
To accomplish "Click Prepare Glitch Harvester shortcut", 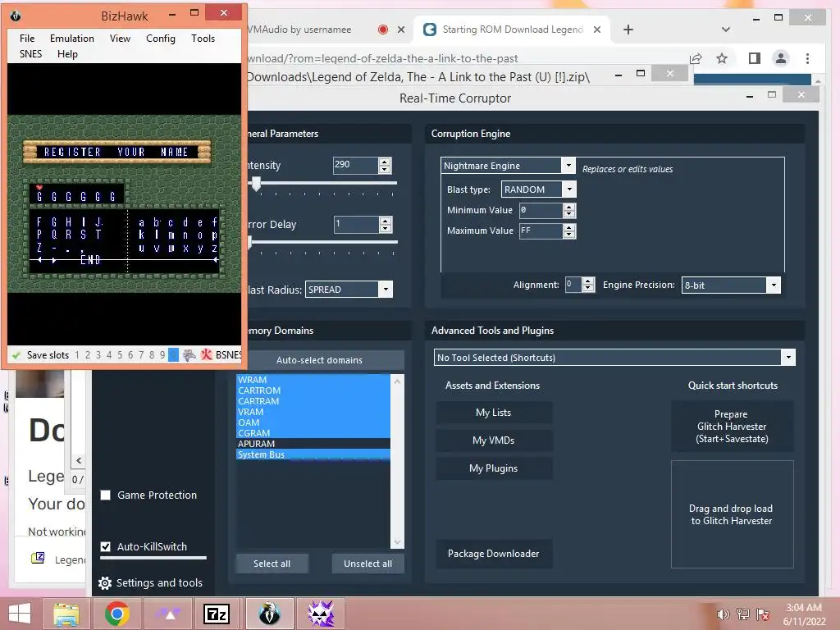I will click(732, 427).
